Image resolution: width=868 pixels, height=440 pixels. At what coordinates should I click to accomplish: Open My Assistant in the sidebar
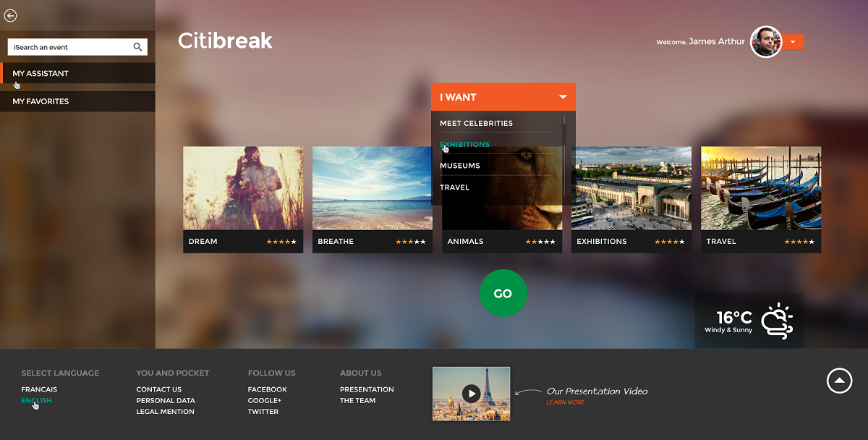pos(77,73)
